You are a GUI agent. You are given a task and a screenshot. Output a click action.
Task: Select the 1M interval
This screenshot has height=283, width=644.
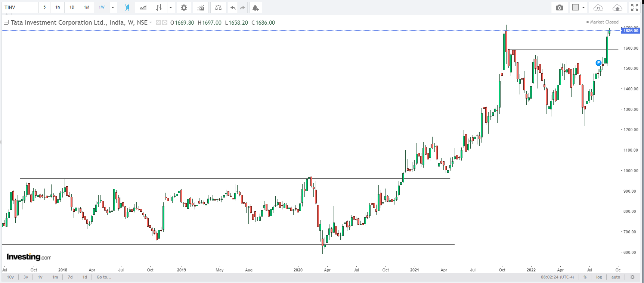[87, 7]
